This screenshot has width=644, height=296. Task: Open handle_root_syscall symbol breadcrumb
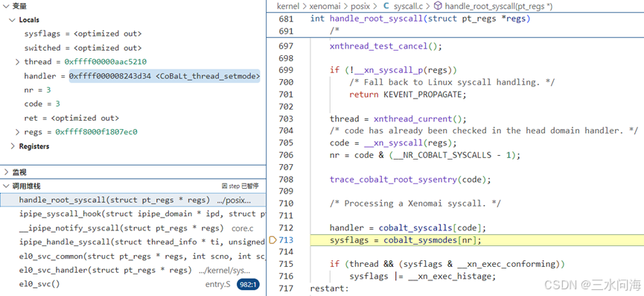tap(499, 6)
